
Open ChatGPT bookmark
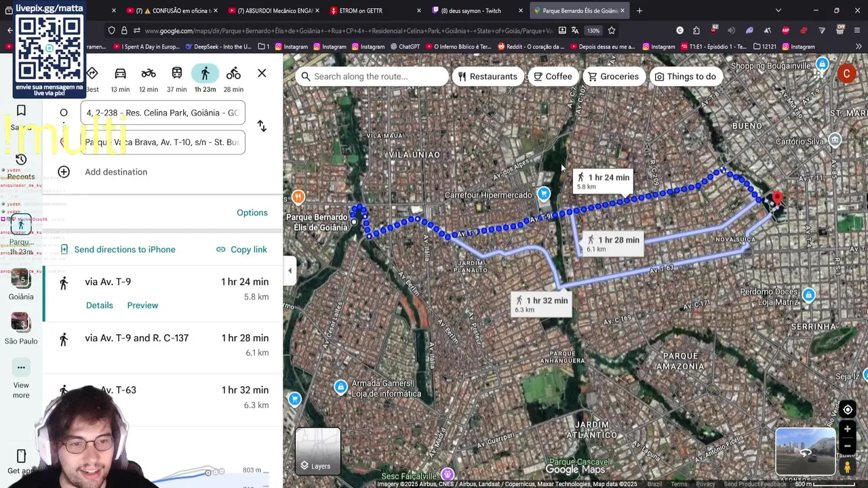click(405, 47)
